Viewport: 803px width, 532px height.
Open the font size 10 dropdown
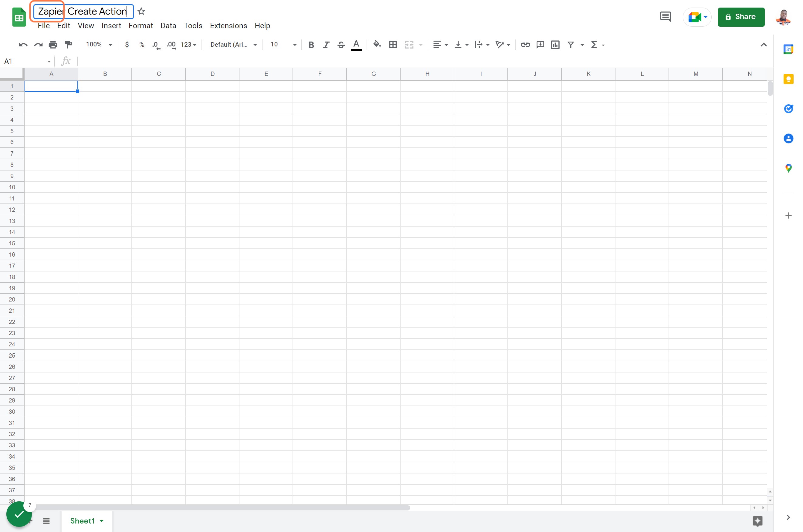pos(283,45)
